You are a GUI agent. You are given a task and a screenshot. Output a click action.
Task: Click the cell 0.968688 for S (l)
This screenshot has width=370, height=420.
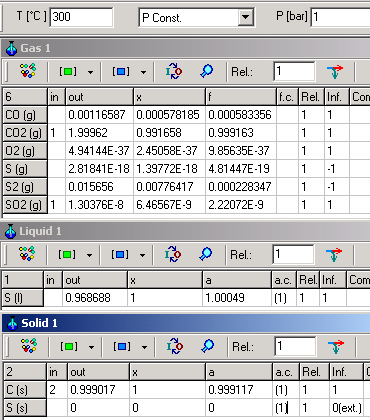point(95,298)
